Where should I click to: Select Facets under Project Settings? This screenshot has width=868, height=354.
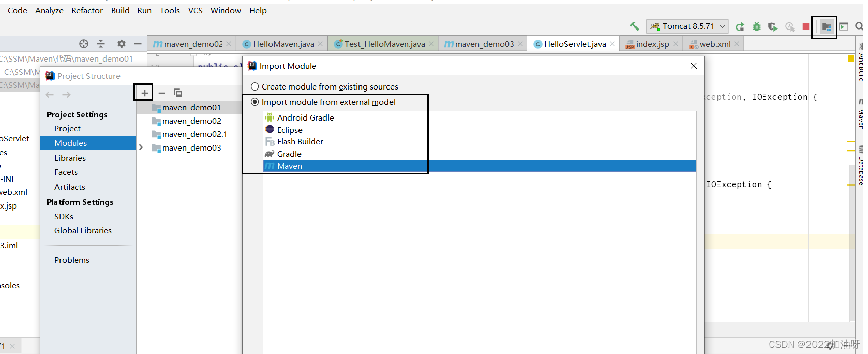(x=66, y=172)
